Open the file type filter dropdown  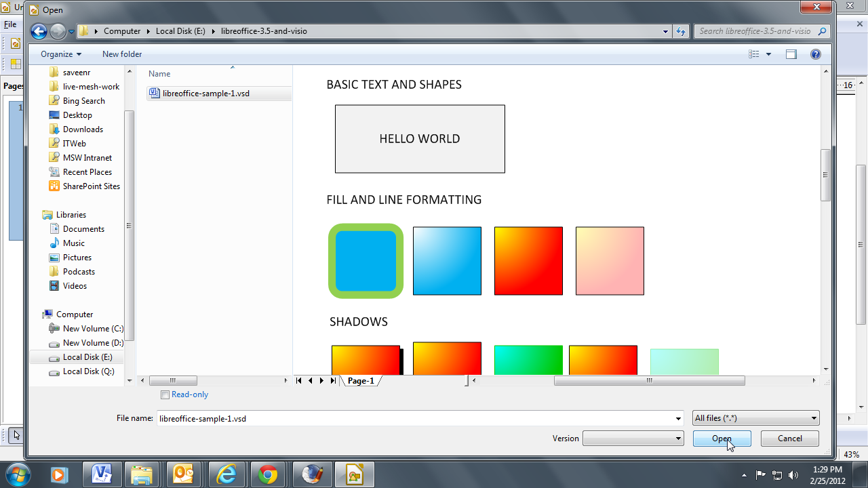pos(755,418)
